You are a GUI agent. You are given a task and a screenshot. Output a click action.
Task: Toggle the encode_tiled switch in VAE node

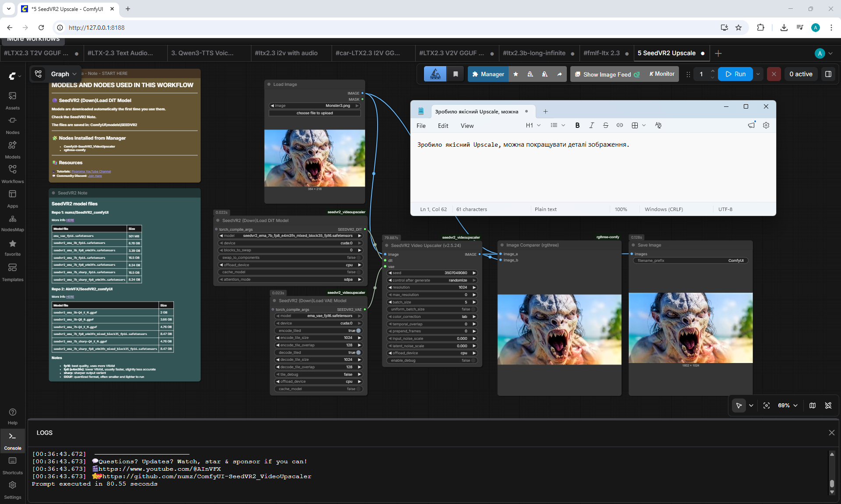click(358, 331)
